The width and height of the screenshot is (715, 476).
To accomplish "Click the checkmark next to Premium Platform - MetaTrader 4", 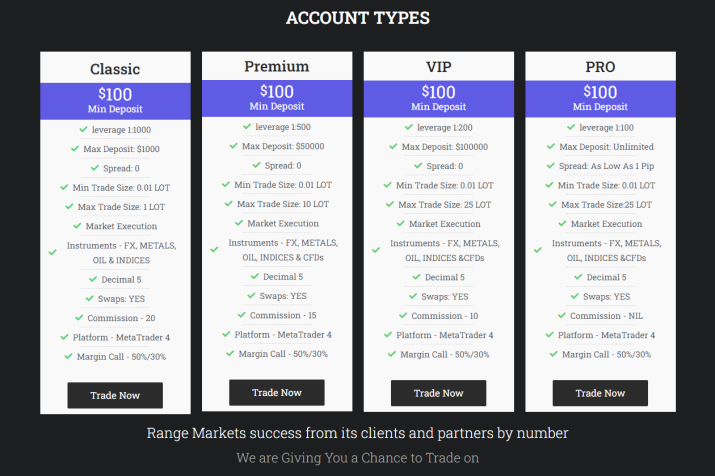I will (x=226, y=334).
